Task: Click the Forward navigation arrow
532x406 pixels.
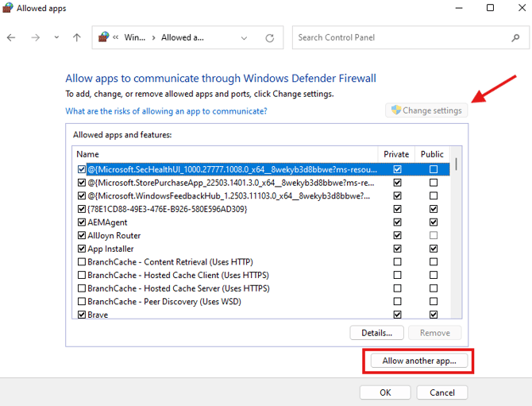Action: (x=35, y=37)
